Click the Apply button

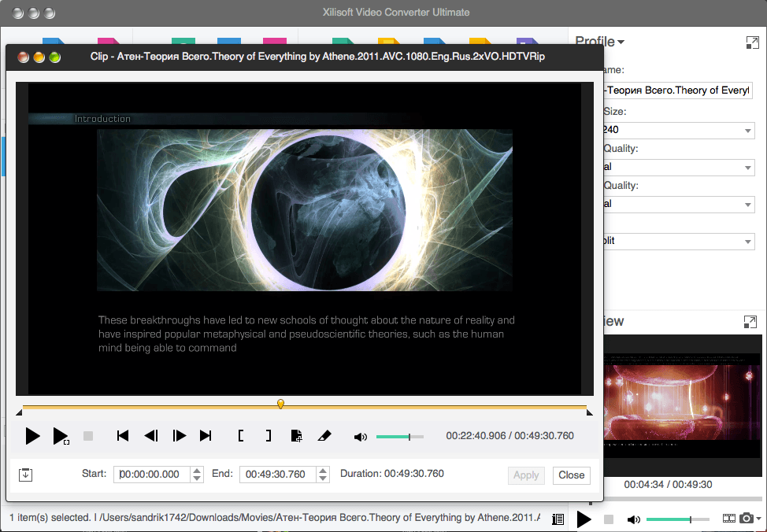tap(526, 475)
